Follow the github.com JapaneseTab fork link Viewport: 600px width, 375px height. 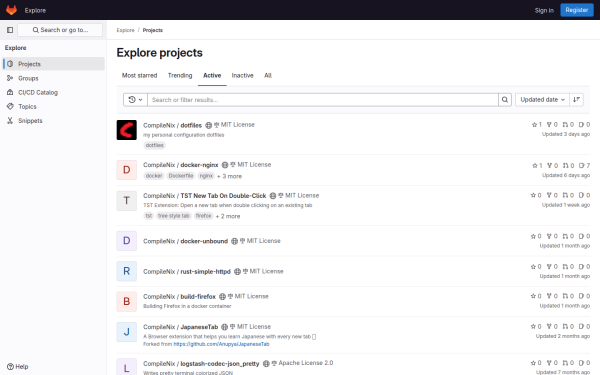coord(222,344)
